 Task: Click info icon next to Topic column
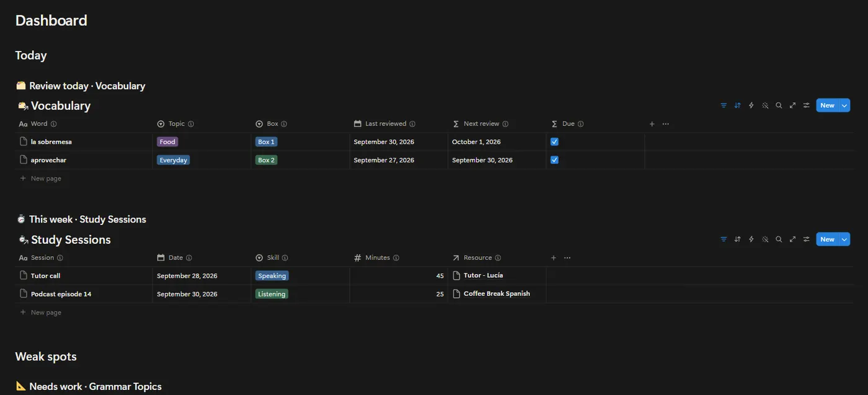tap(191, 124)
